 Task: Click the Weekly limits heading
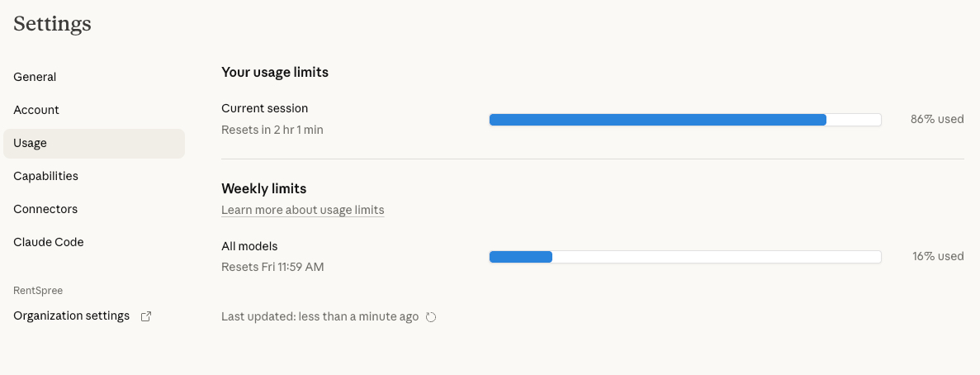point(263,188)
